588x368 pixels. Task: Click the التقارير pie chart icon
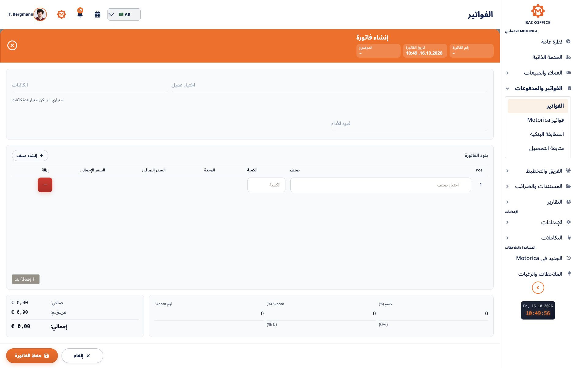[569, 202]
